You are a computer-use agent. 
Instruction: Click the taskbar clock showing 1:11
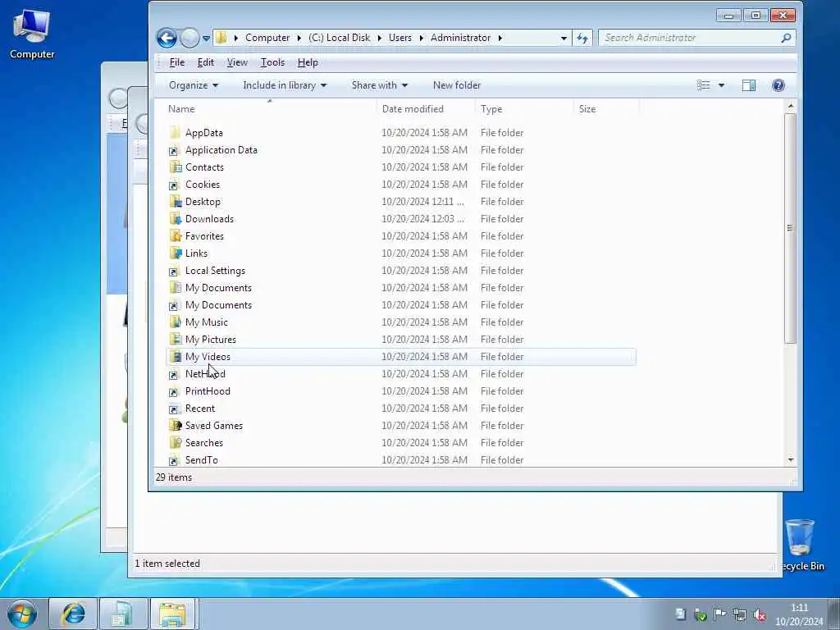(x=799, y=614)
